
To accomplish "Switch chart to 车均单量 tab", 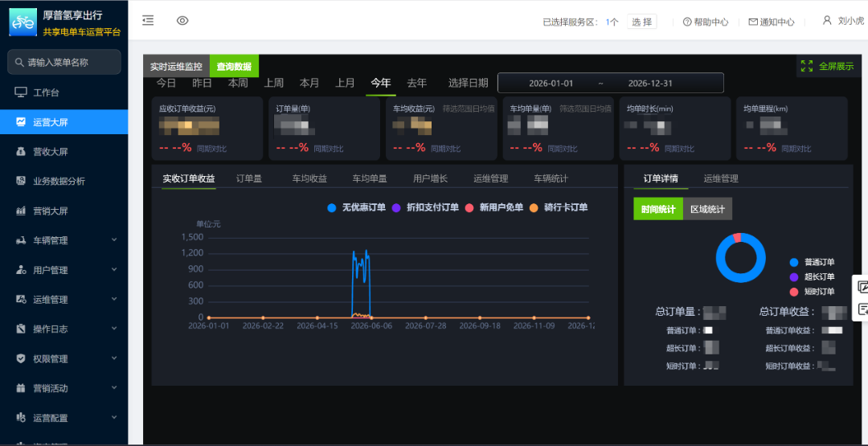I will (x=370, y=178).
